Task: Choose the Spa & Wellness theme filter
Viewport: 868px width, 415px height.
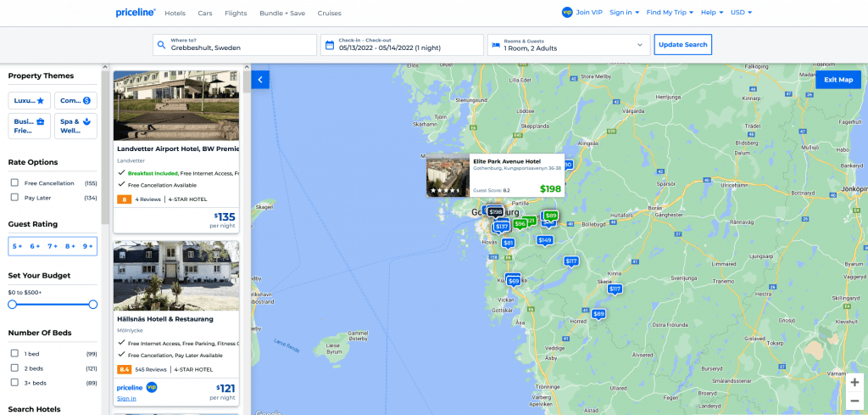Action: (x=75, y=126)
